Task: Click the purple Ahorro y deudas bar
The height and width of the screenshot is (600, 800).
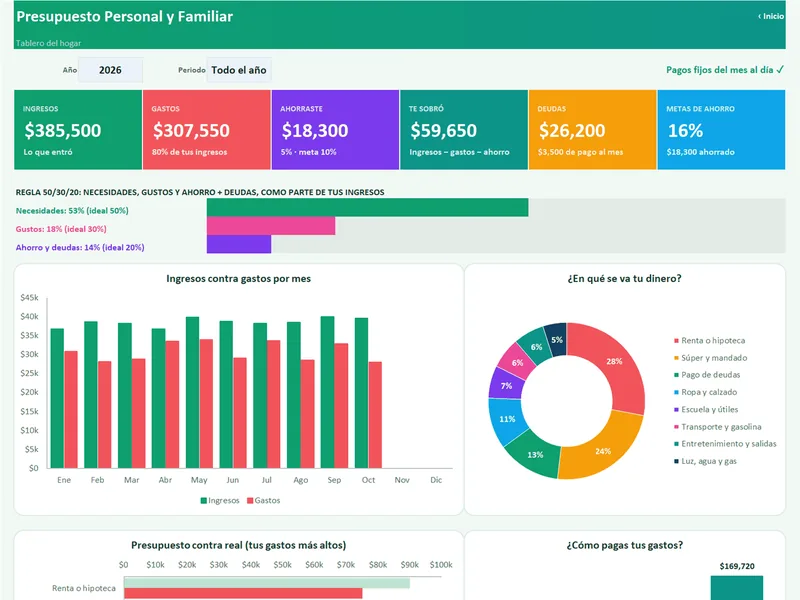Action: pos(239,244)
